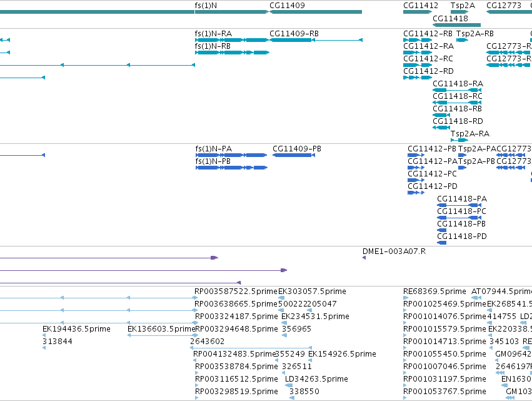Select the LD34263.5prime EST
The height and width of the screenshot is (401, 532).
pos(289,385)
